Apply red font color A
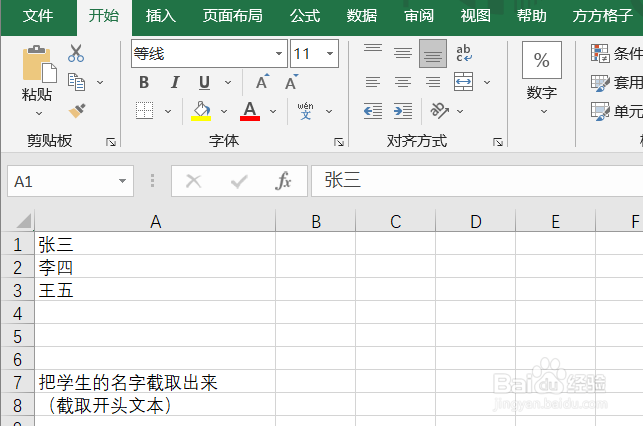This screenshot has width=643, height=426. [250, 111]
